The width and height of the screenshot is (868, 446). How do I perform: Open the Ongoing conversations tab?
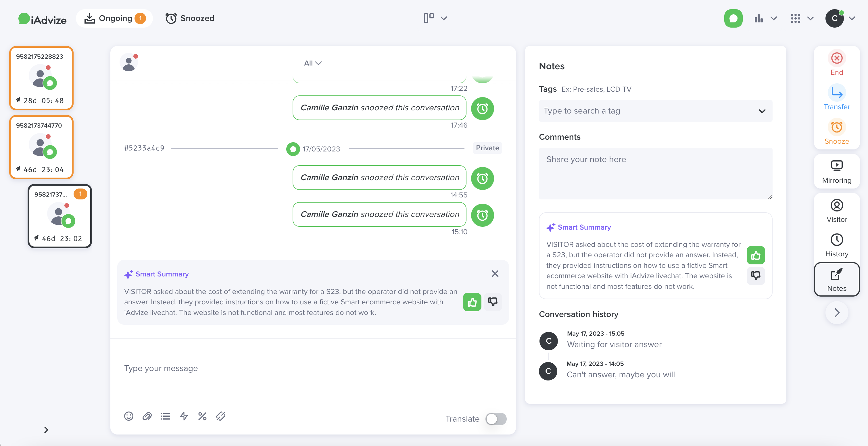(x=115, y=18)
